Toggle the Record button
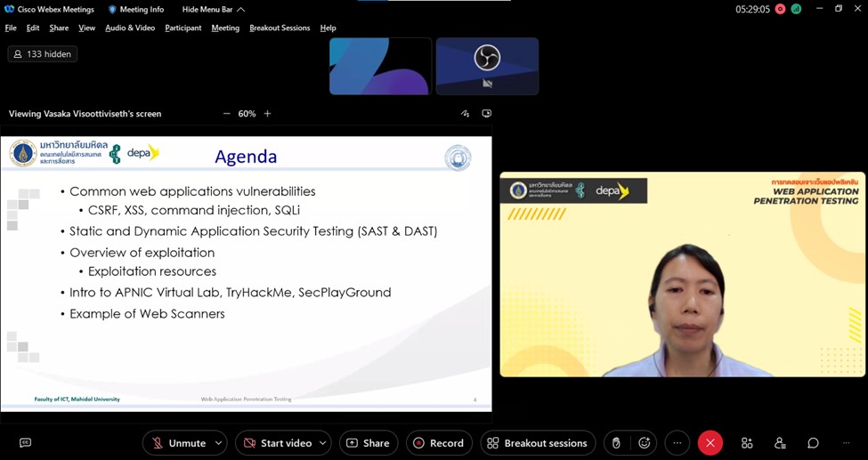The height and width of the screenshot is (460, 868). (x=439, y=443)
